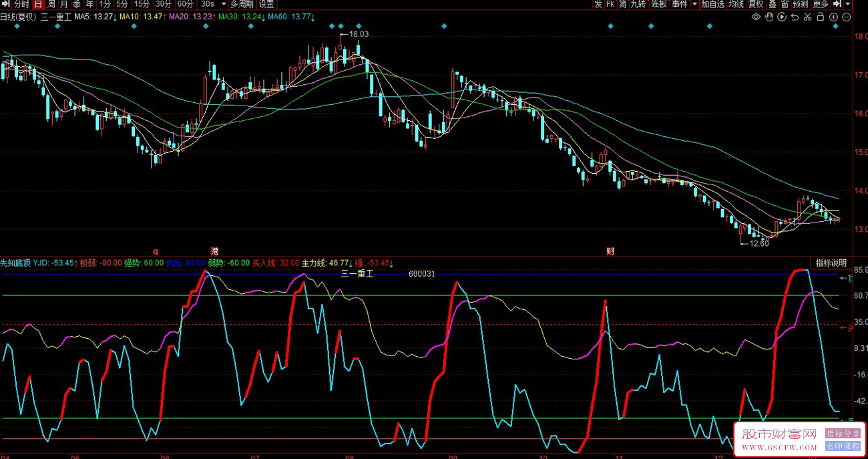Start chart replay with the play icon
868x459 pixels.
[x=782, y=17]
